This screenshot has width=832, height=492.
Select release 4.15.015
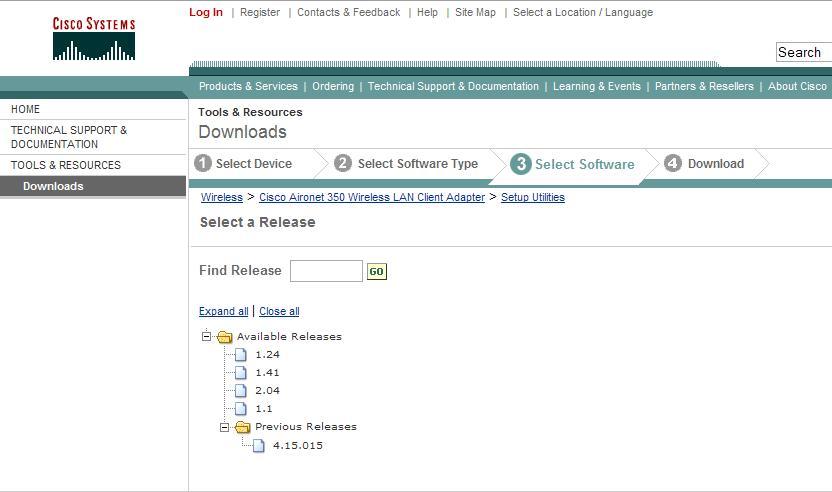pyautogui.click(x=298, y=445)
